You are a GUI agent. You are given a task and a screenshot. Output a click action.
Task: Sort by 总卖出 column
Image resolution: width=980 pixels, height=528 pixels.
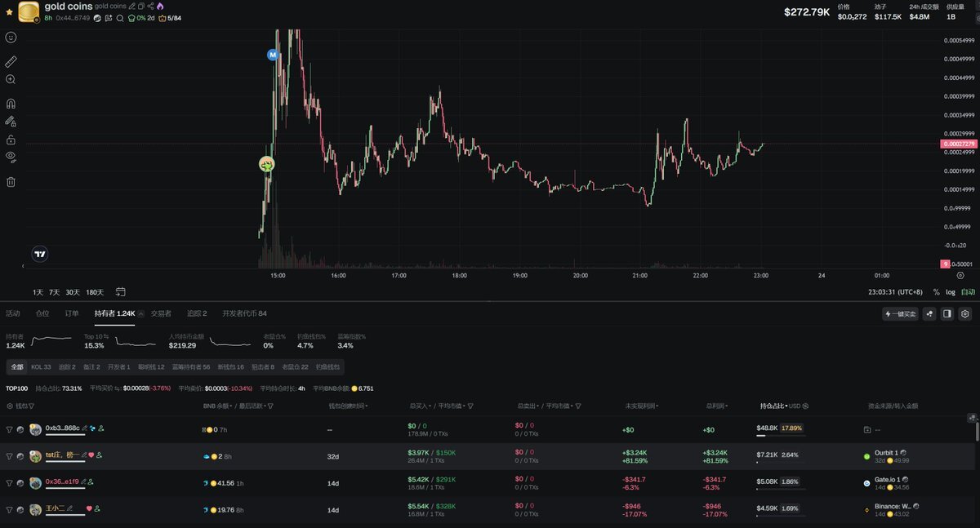coord(528,405)
